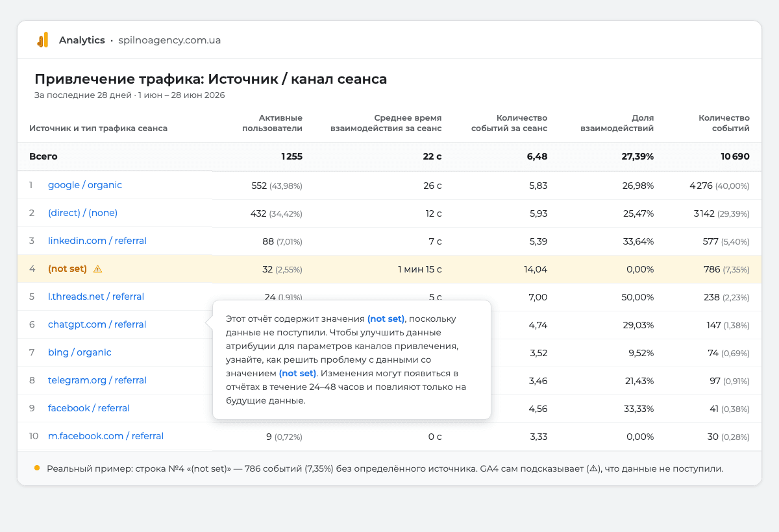Open m.facebook.com / referral link
The width and height of the screenshot is (779, 532).
[x=106, y=436]
